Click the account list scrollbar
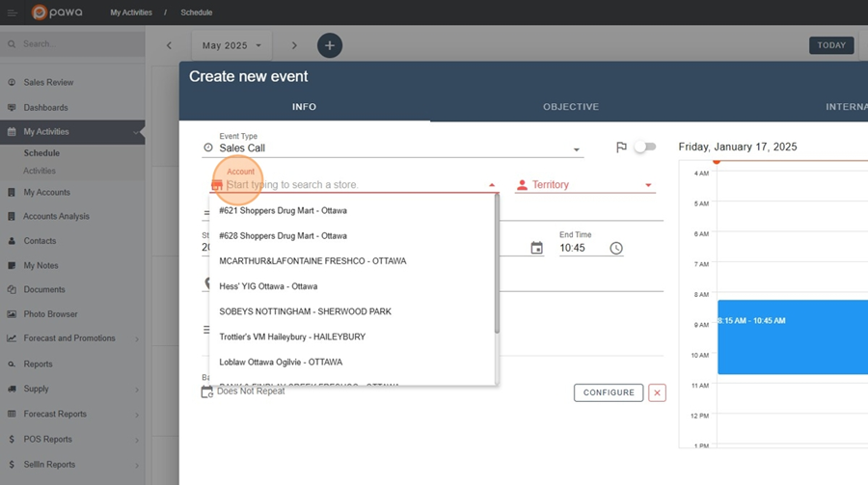This screenshot has width=868, height=485. [497, 264]
